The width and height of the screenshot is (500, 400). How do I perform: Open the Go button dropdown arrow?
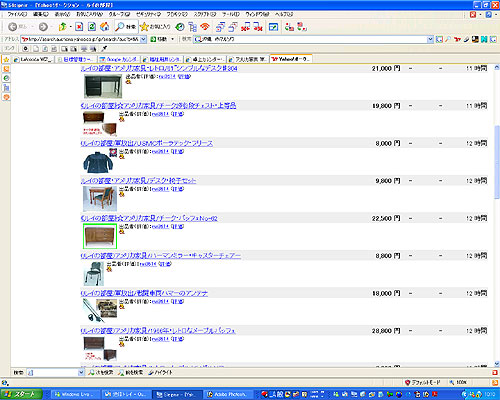point(172,39)
